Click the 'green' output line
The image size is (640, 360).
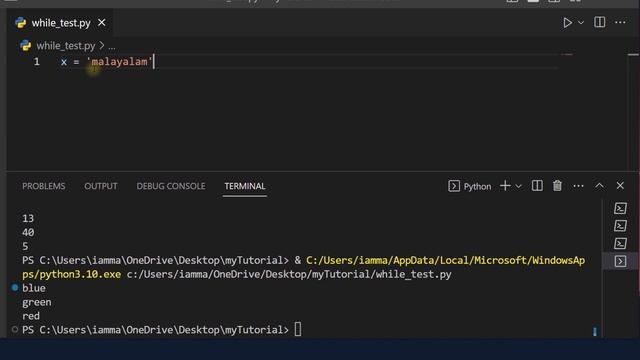coord(37,302)
